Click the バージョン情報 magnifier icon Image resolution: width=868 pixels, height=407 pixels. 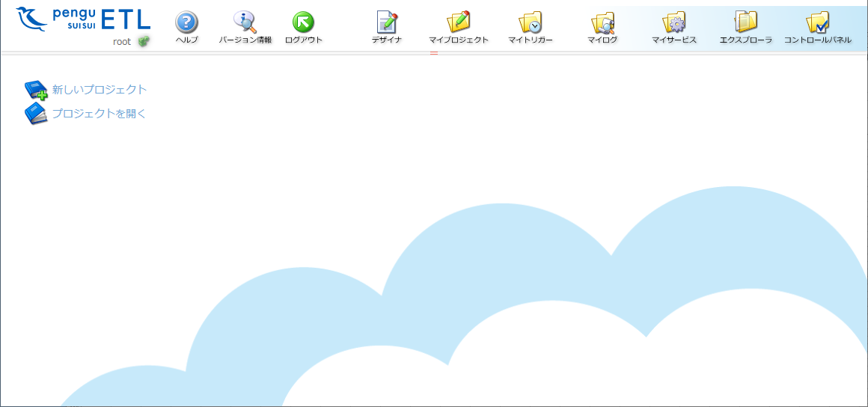click(245, 22)
